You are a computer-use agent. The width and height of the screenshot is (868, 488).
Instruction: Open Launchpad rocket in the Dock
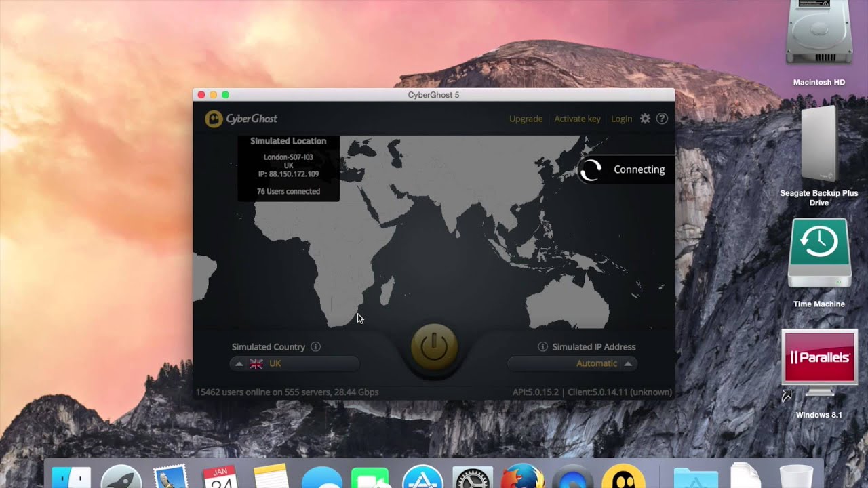tap(121, 476)
